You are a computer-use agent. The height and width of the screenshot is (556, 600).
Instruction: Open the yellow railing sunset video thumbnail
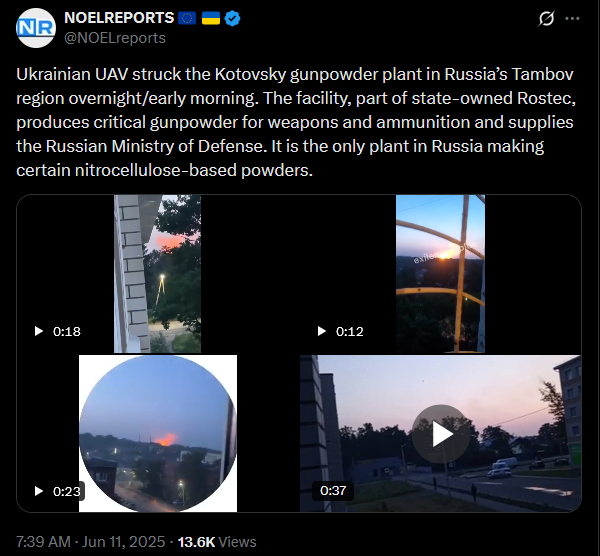pos(440,274)
